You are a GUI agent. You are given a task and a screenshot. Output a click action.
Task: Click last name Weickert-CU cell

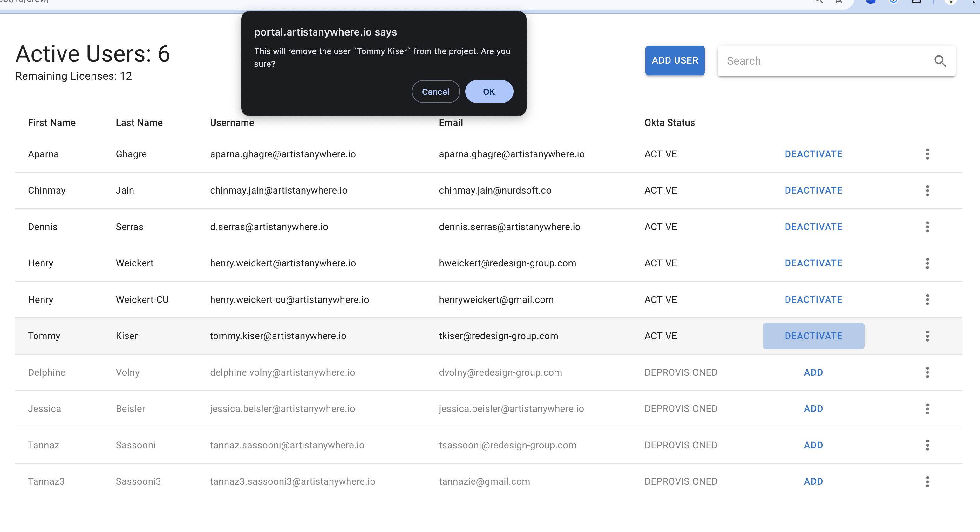click(142, 299)
